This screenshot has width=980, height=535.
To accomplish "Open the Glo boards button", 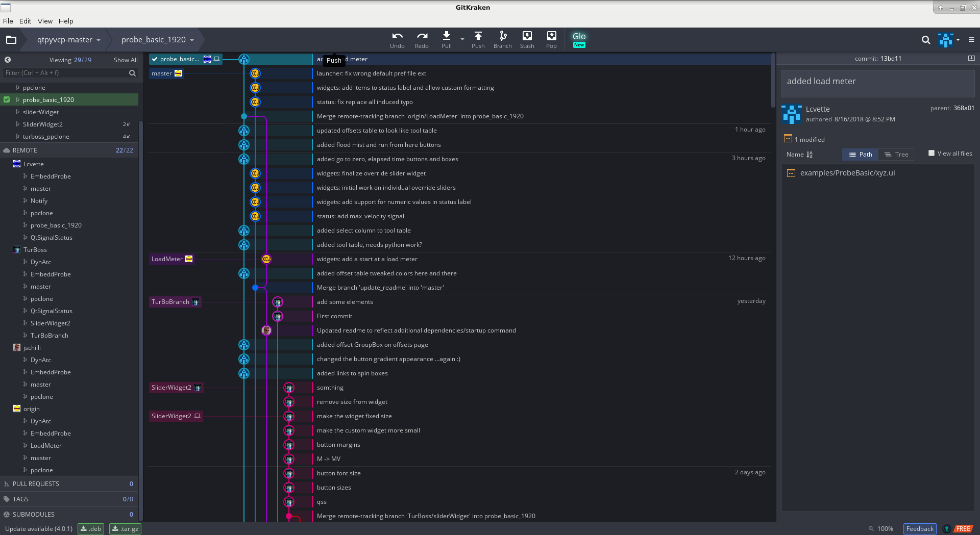I will (x=579, y=40).
